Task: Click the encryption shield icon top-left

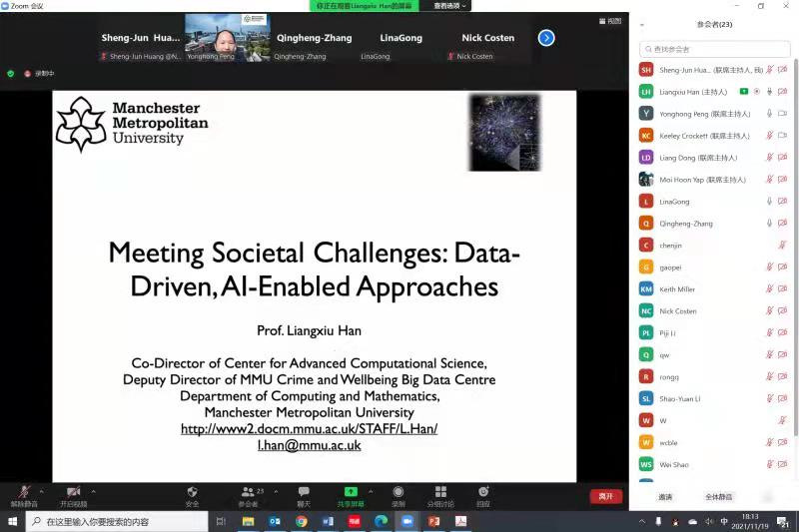Action: pyautogui.click(x=11, y=73)
